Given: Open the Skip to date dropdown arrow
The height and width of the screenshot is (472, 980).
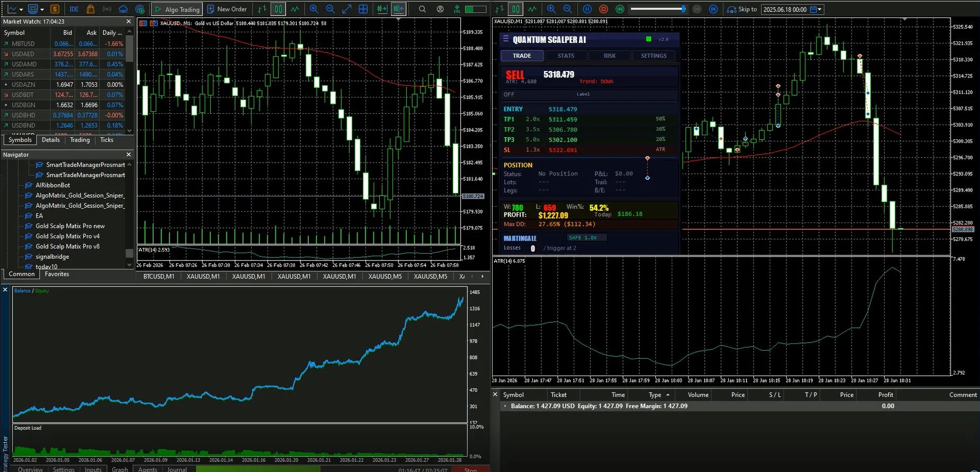Looking at the screenshot, I should click(x=820, y=10).
